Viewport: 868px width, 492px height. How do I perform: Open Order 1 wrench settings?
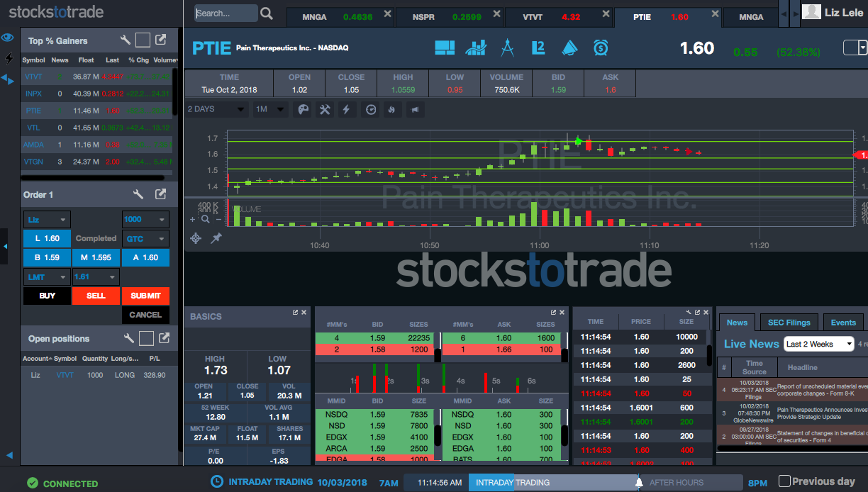(x=139, y=194)
